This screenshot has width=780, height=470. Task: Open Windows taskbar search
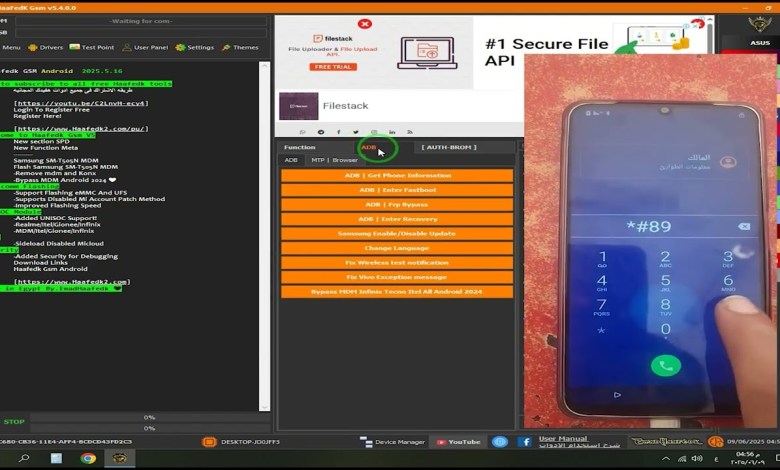point(24,458)
